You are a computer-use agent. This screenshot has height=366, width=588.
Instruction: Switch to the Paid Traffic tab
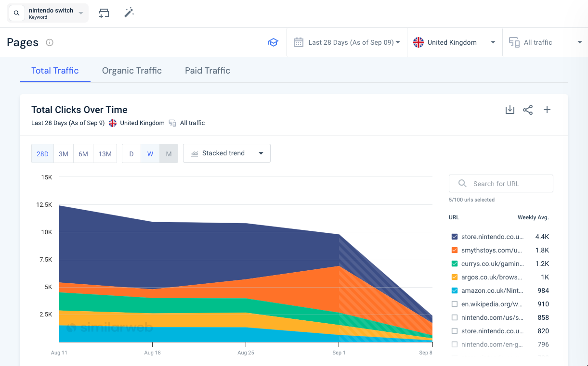[x=208, y=71]
